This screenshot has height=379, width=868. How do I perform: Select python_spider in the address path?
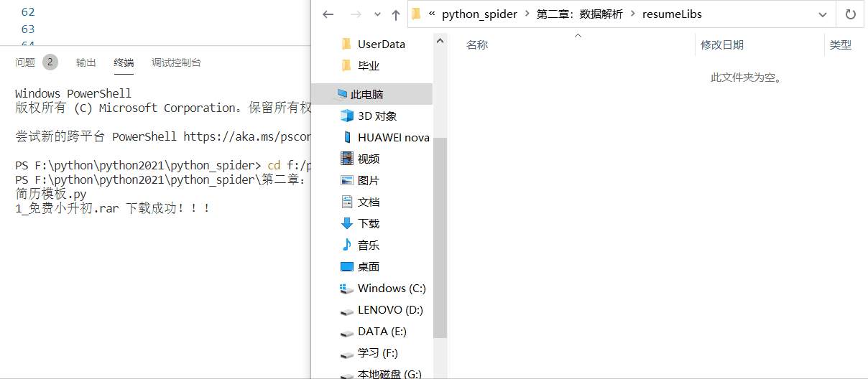pyautogui.click(x=479, y=14)
